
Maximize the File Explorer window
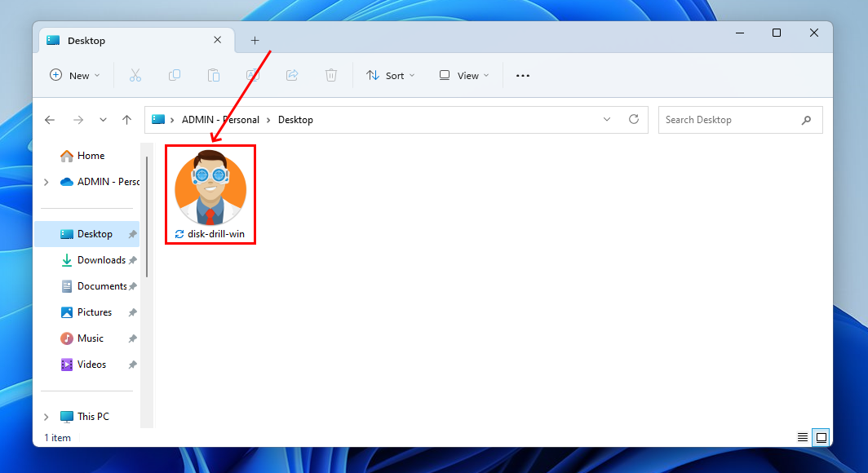click(777, 33)
